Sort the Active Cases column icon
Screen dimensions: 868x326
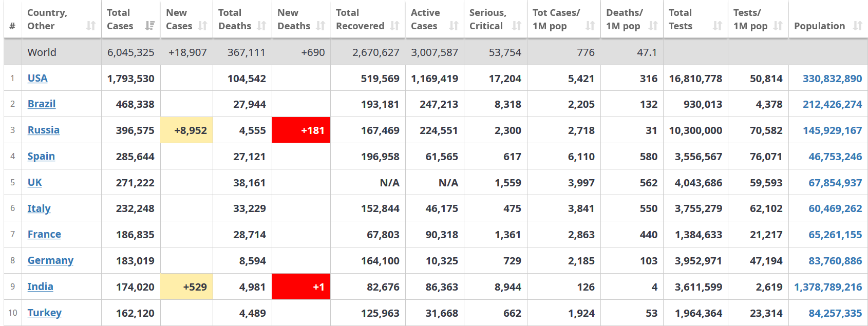[x=454, y=26]
